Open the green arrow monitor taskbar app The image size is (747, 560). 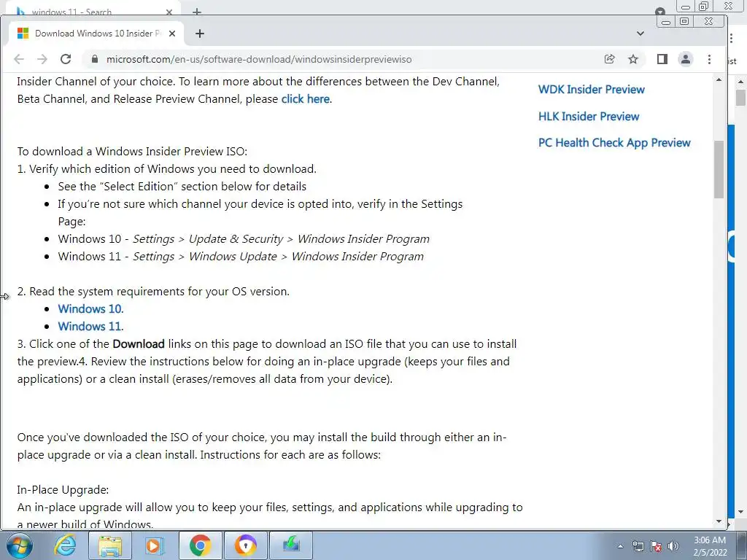pyautogui.click(x=290, y=545)
